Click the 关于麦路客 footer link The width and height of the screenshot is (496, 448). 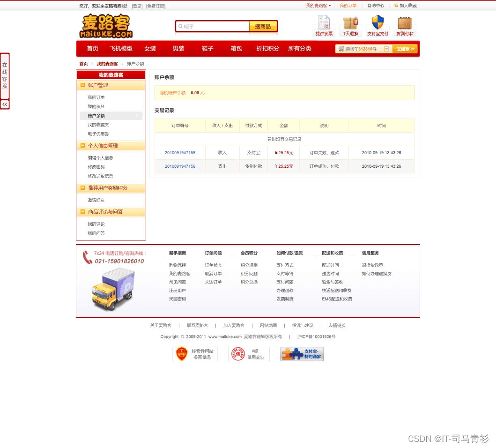pos(161,326)
